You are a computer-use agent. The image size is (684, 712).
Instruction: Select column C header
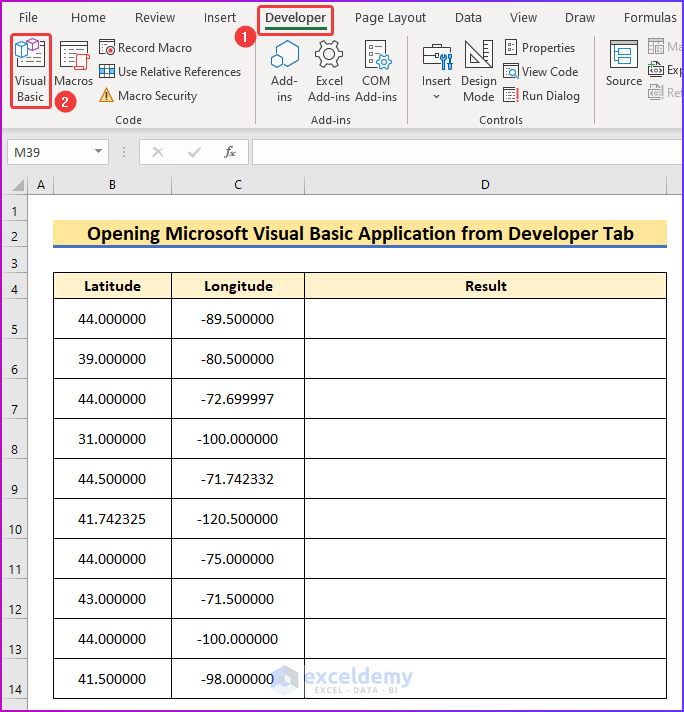238,185
